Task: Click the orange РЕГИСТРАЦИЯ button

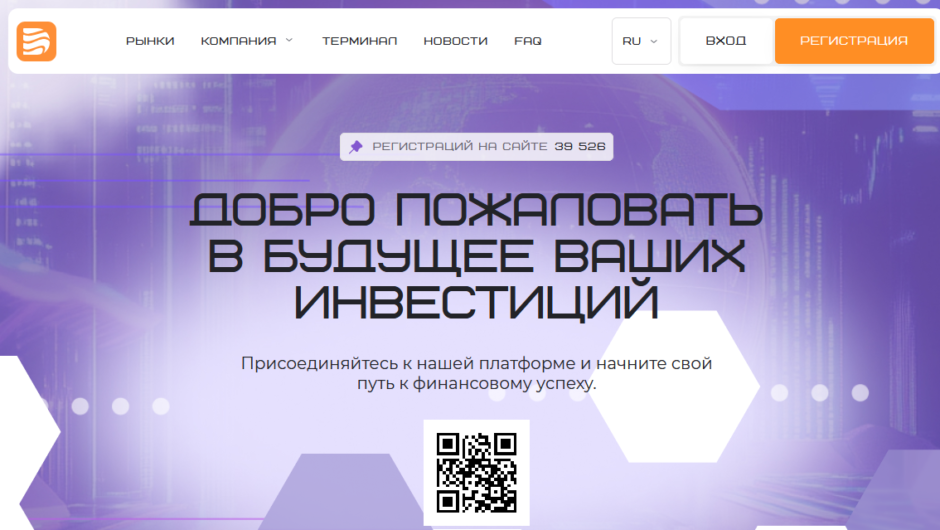Action: (x=854, y=41)
